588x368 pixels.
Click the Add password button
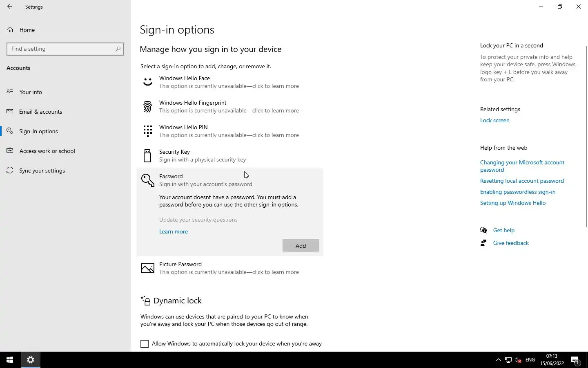pos(301,245)
